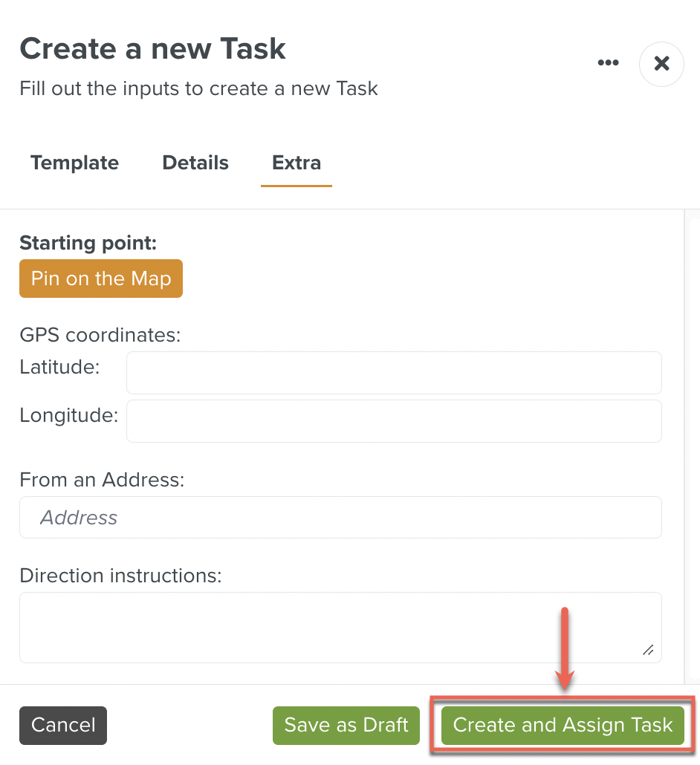Image resolution: width=700 pixels, height=765 pixels.
Task: Set a starting point via Pin on the Map
Action: [x=100, y=279]
